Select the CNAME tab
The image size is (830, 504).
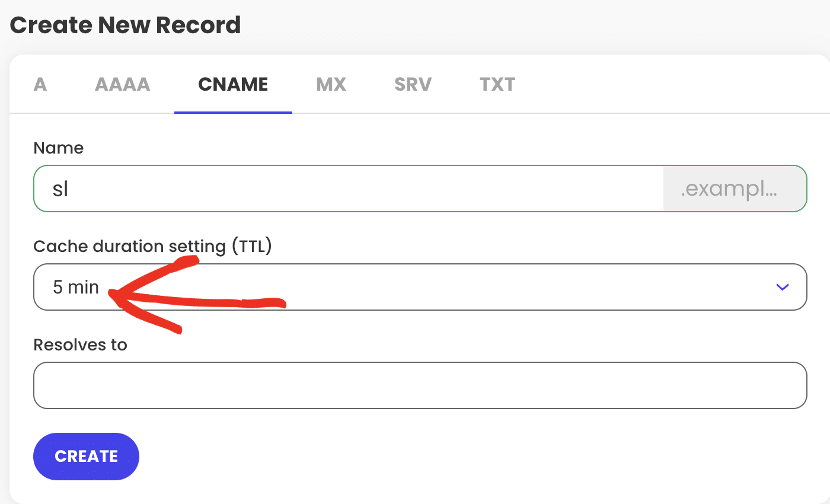coord(233,84)
